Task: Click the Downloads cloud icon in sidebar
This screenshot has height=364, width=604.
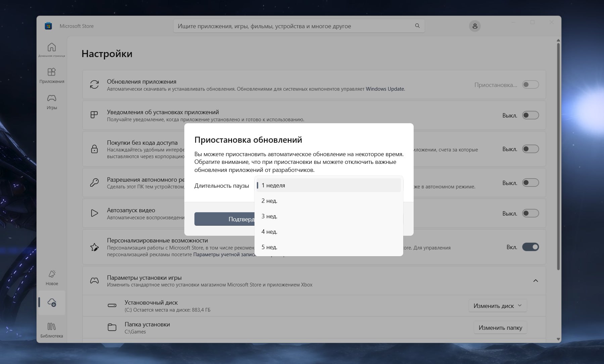Action: point(52,303)
